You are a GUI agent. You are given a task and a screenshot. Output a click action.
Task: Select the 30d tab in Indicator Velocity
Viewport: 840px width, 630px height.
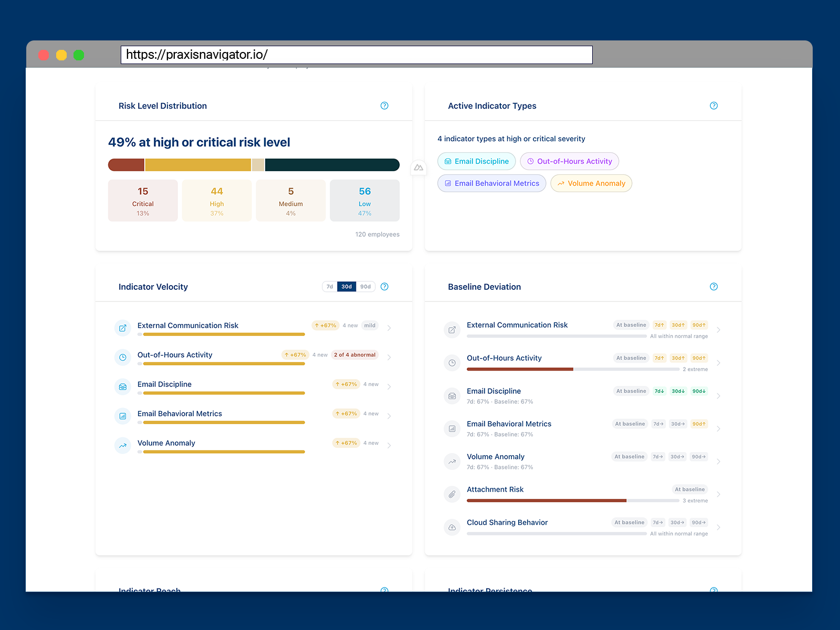click(x=346, y=287)
